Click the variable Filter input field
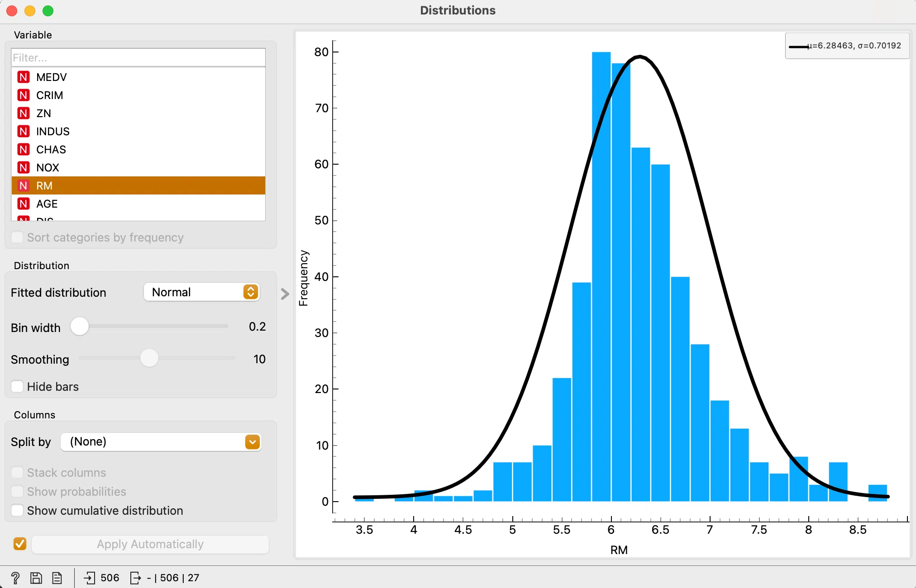Viewport: 916px width, 588px height. [138, 57]
